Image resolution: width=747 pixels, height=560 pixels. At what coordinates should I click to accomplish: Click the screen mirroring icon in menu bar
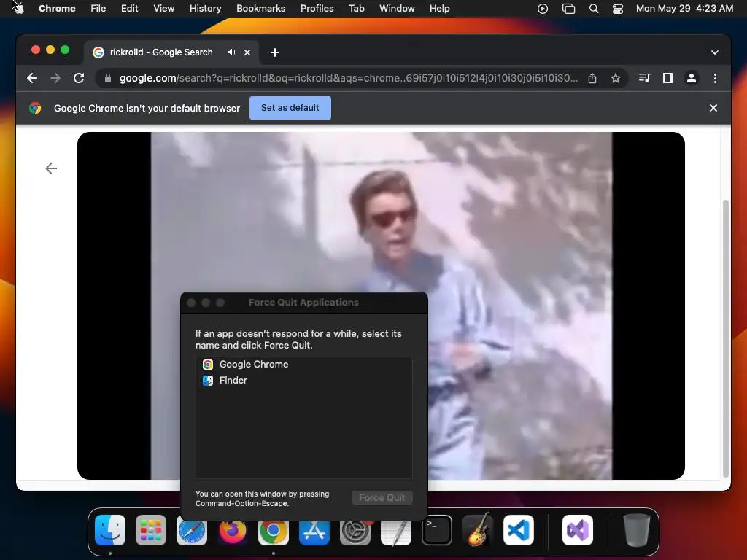568,9
